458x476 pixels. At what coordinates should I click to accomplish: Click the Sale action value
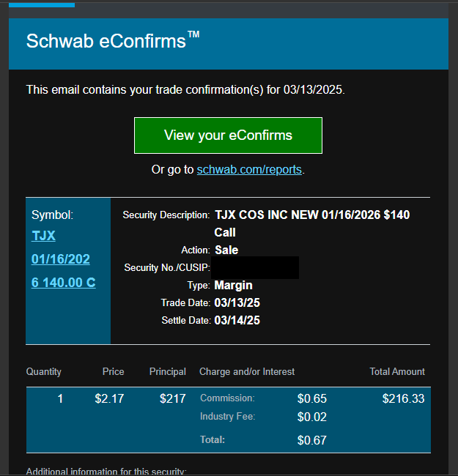[226, 250]
